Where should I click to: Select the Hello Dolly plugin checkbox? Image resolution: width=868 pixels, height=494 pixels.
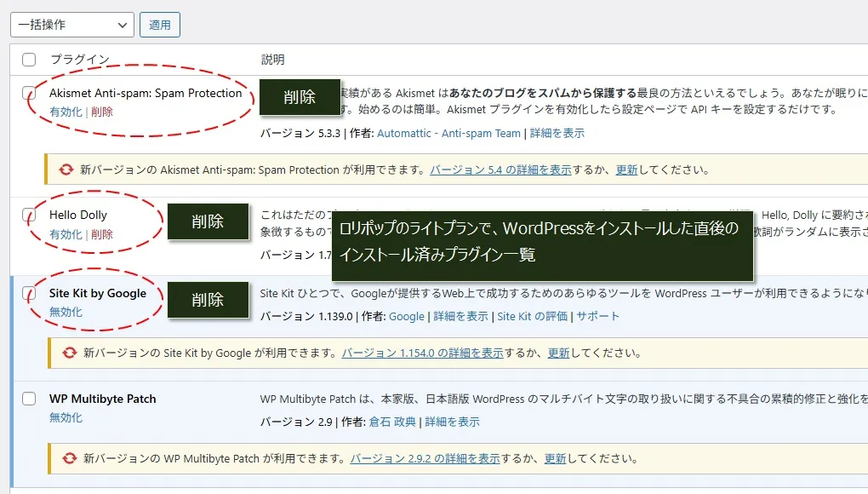(x=29, y=215)
